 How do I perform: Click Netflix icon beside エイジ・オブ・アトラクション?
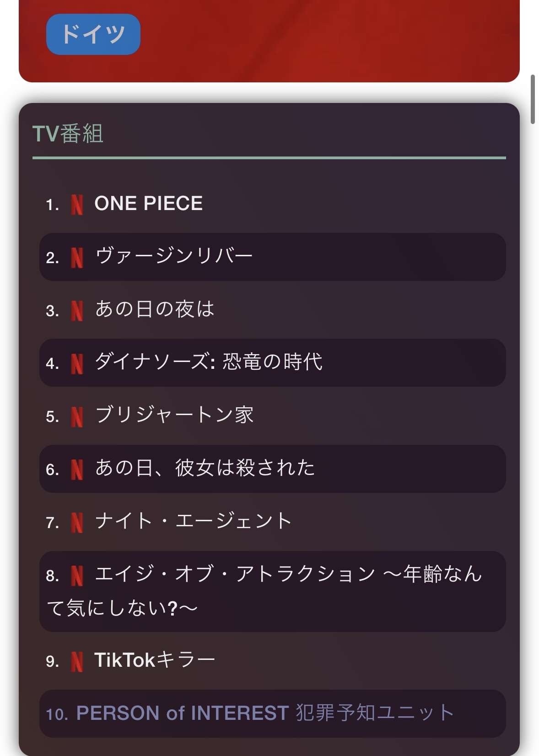pos(77,575)
